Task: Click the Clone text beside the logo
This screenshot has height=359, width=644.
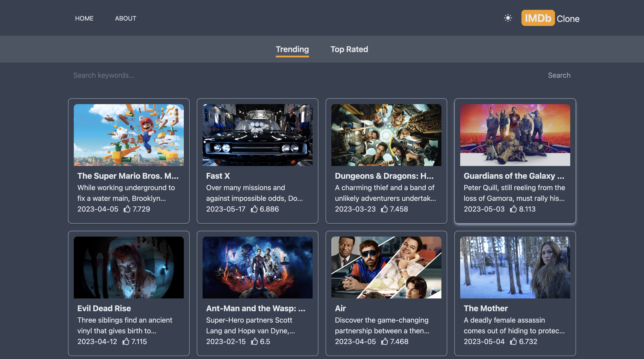Action: [x=568, y=19]
